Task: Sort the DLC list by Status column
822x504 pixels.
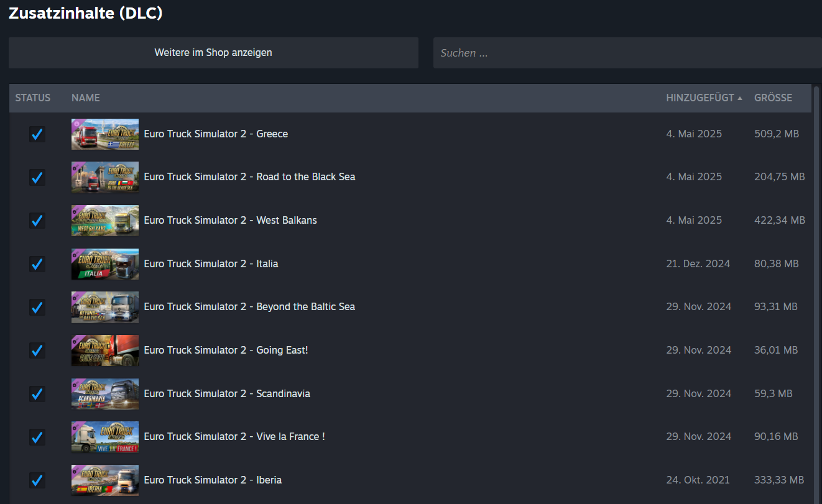Action: click(33, 98)
